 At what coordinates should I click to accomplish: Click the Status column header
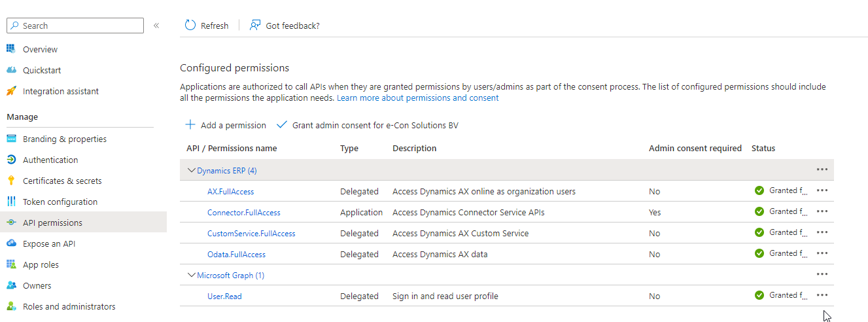tap(763, 149)
